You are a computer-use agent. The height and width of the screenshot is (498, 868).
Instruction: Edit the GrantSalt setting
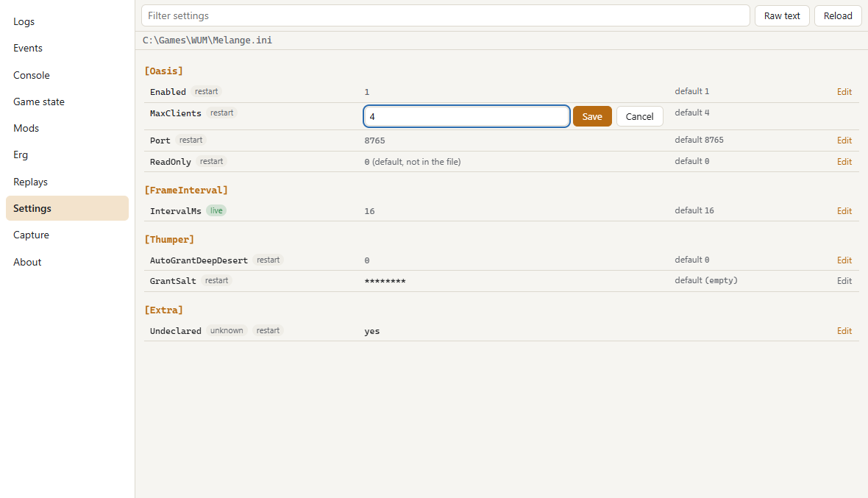click(844, 280)
